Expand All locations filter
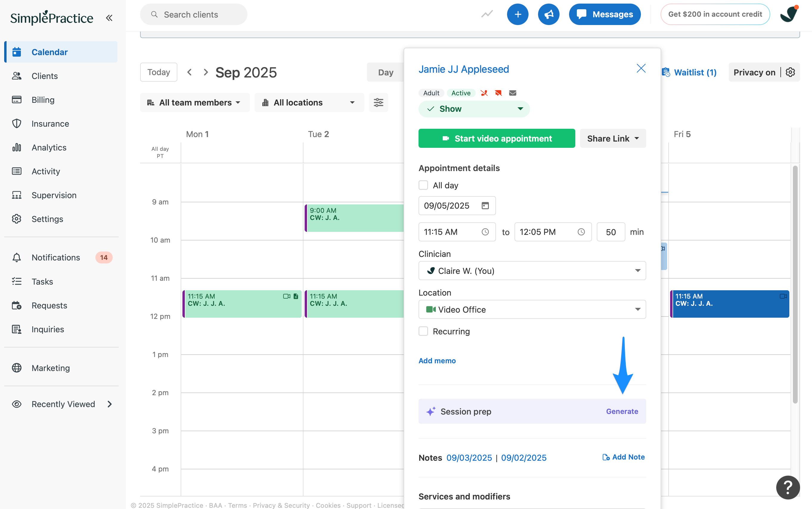This screenshot has height=509, width=812. pos(309,102)
